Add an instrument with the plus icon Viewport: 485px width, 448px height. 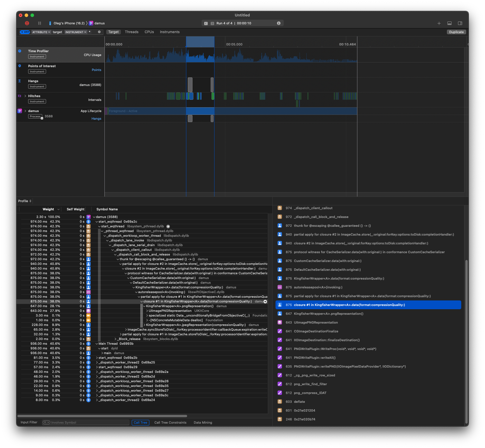439,23
